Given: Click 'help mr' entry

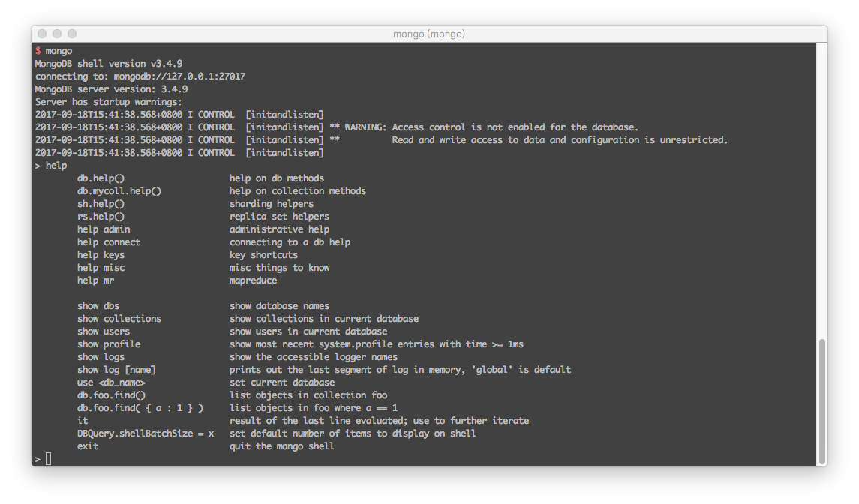Looking at the screenshot, I should [x=96, y=280].
